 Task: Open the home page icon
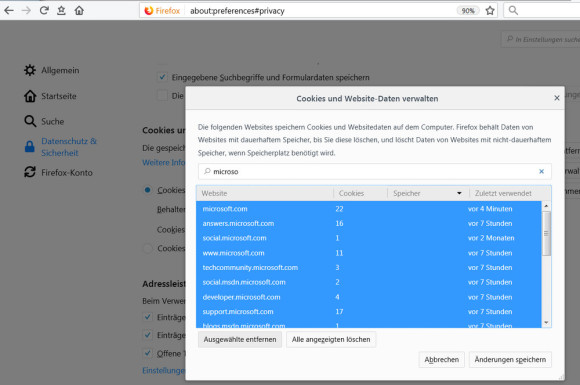tap(79, 10)
